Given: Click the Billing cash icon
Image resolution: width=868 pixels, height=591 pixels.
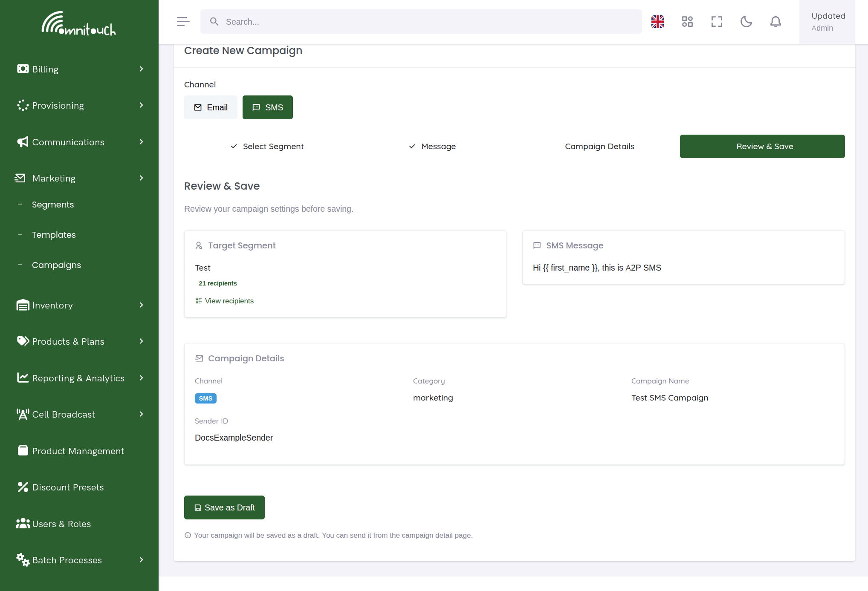Looking at the screenshot, I should pos(23,69).
